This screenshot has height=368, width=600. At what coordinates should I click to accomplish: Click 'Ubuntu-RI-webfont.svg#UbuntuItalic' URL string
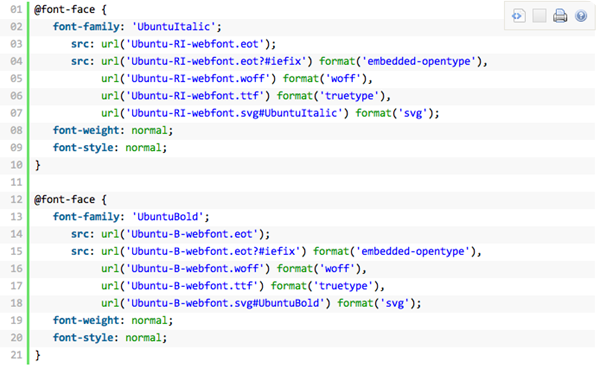coord(234,113)
